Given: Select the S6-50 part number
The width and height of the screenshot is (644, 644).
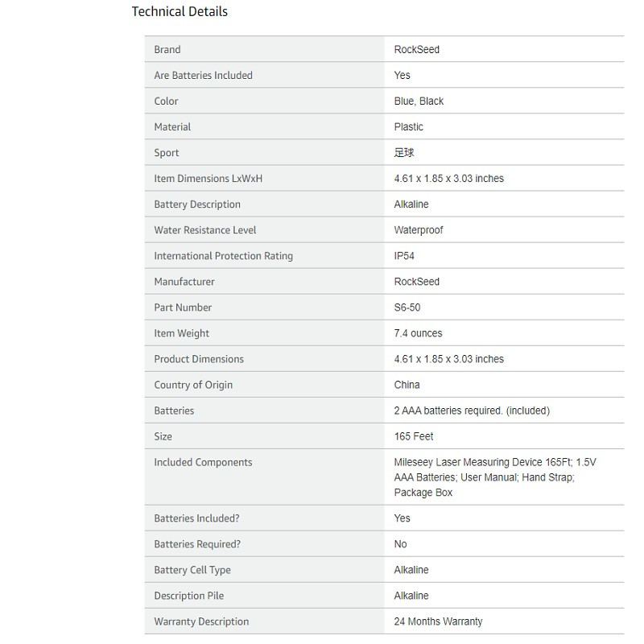Looking at the screenshot, I should pyautogui.click(x=407, y=308).
